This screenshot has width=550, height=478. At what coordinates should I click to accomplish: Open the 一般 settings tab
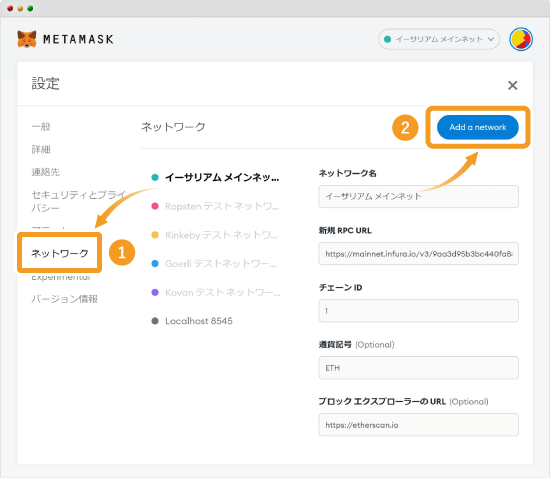[41, 127]
